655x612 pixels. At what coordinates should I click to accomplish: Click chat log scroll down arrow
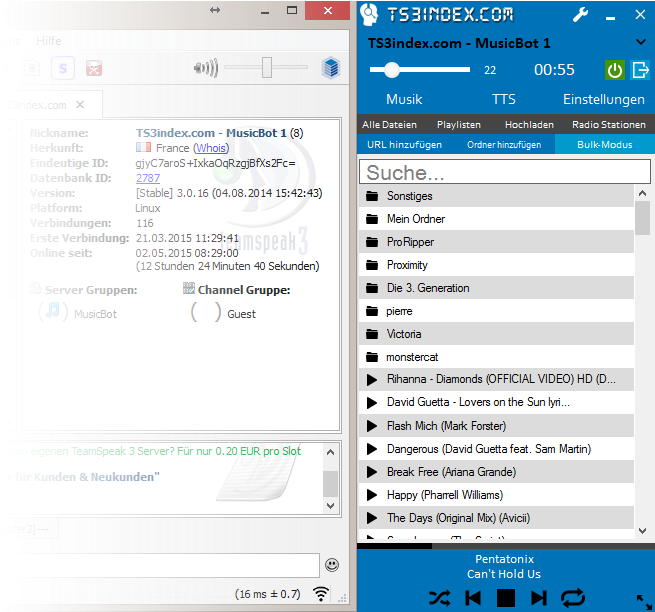330,505
